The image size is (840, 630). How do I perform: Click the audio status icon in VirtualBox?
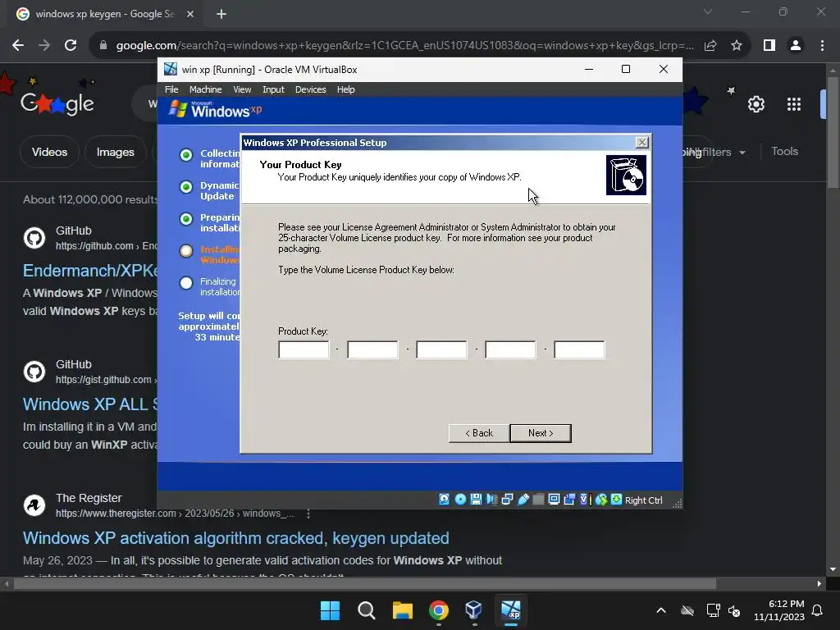tap(491, 500)
